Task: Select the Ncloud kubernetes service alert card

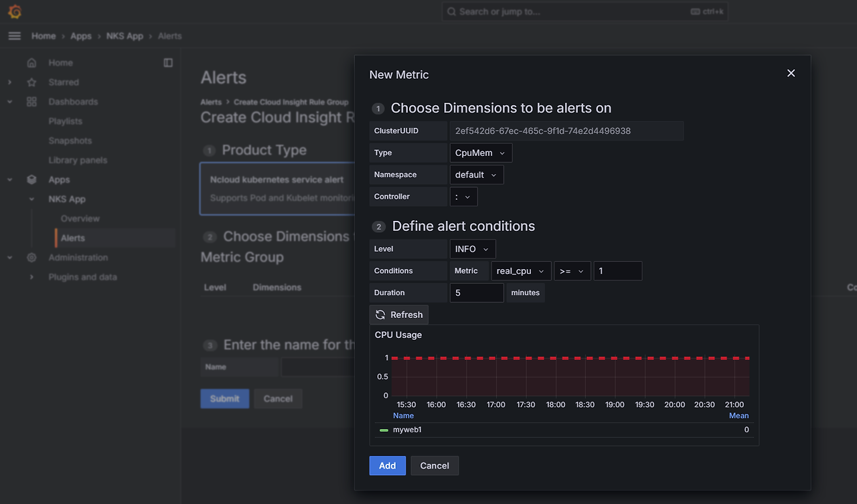Action: coord(277,188)
